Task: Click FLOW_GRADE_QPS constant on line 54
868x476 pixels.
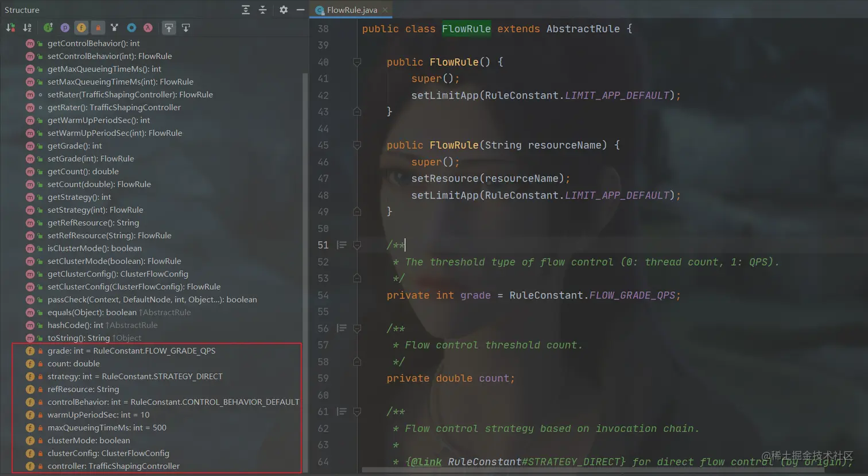Action: pos(632,295)
